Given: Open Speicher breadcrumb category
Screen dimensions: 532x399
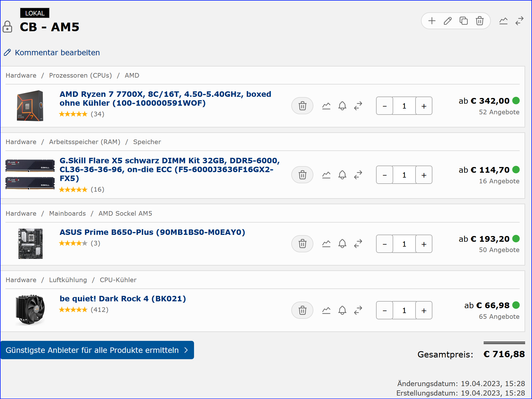Looking at the screenshot, I should (x=147, y=142).
